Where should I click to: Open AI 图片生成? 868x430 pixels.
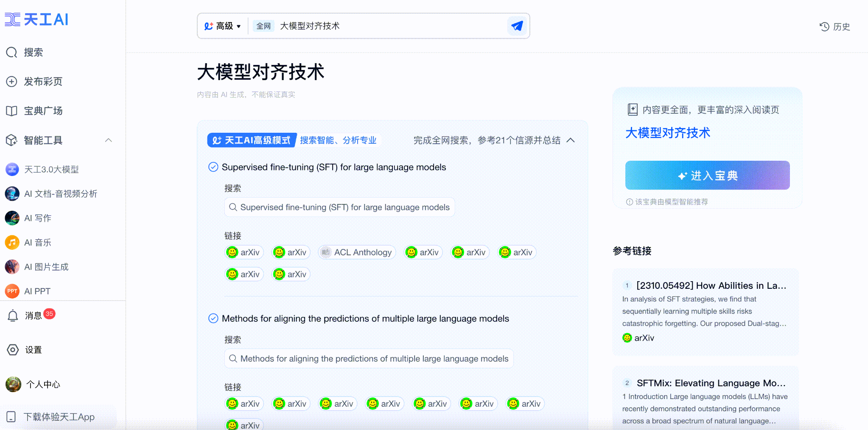coord(46,267)
